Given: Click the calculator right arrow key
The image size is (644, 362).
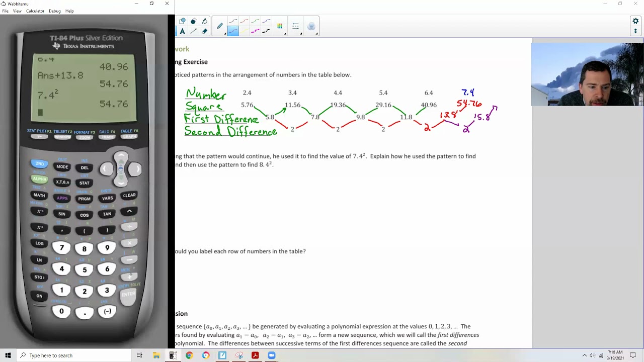Looking at the screenshot, I should pyautogui.click(x=135, y=169).
